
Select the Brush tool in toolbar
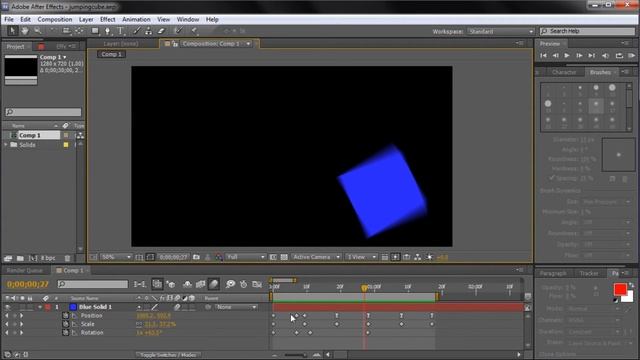(137, 31)
